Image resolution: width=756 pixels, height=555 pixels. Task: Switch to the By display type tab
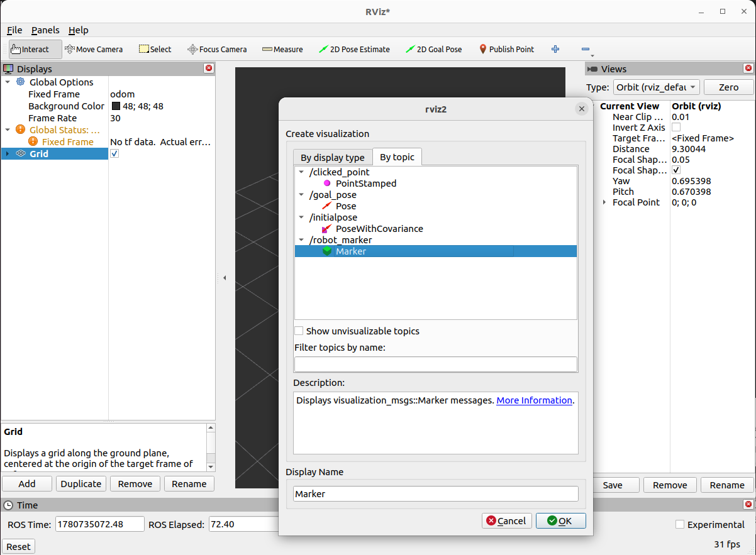333,158
